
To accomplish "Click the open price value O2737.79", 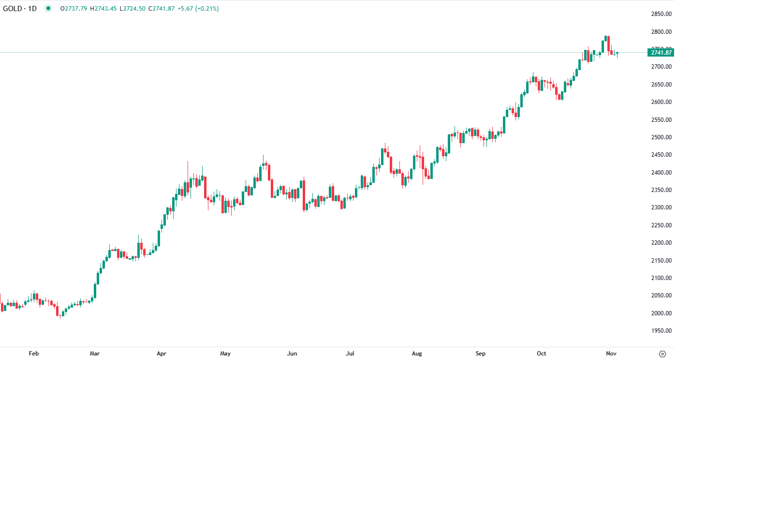I will [73, 9].
